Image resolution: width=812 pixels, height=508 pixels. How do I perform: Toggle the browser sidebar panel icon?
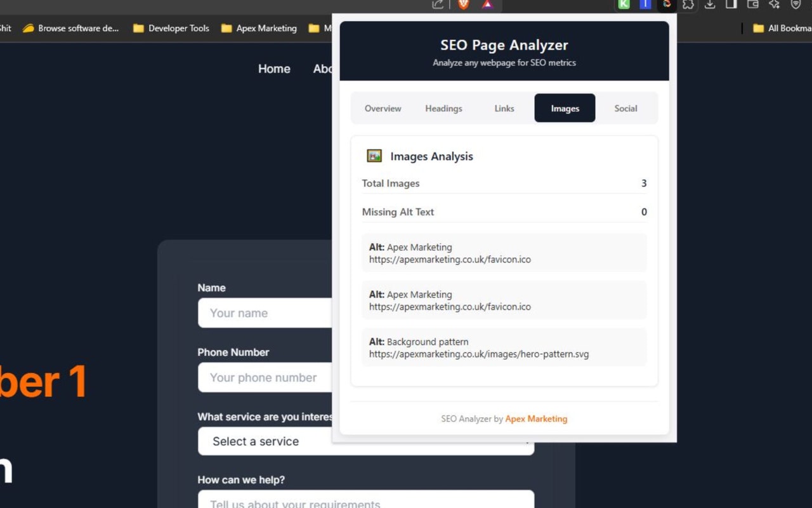[x=731, y=4]
